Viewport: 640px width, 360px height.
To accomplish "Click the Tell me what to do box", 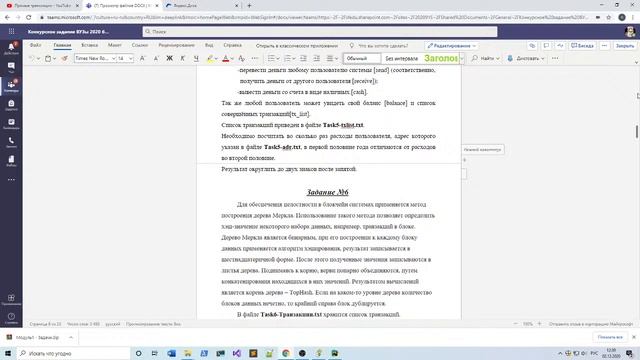I will coord(379,46).
